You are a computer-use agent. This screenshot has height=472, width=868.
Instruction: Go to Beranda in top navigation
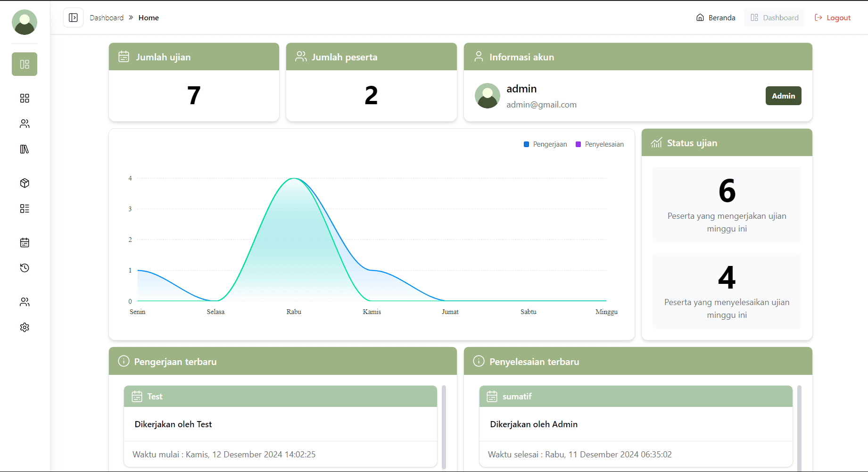[x=716, y=17]
